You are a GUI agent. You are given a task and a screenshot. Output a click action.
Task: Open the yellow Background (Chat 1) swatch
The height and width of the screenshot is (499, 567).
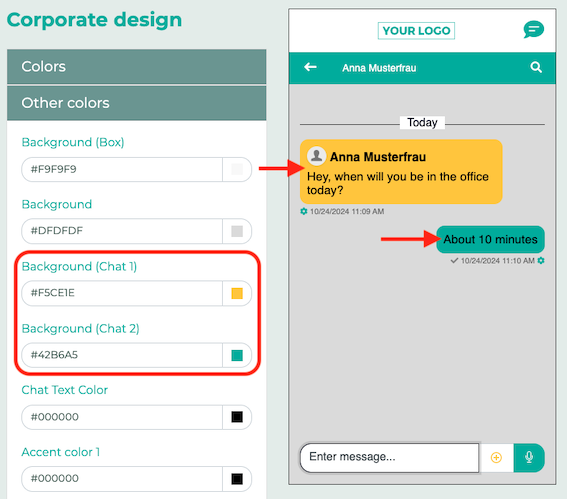[237, 293]
